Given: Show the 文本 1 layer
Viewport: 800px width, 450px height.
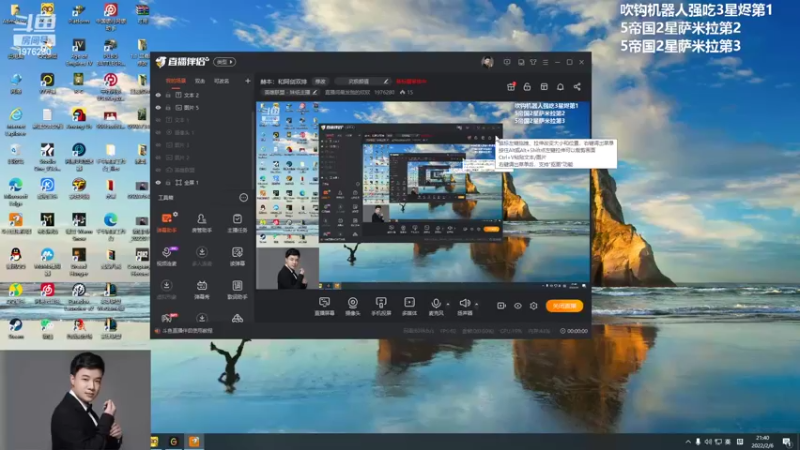Looking at the screenshot, I should click(x=158, y=120).
